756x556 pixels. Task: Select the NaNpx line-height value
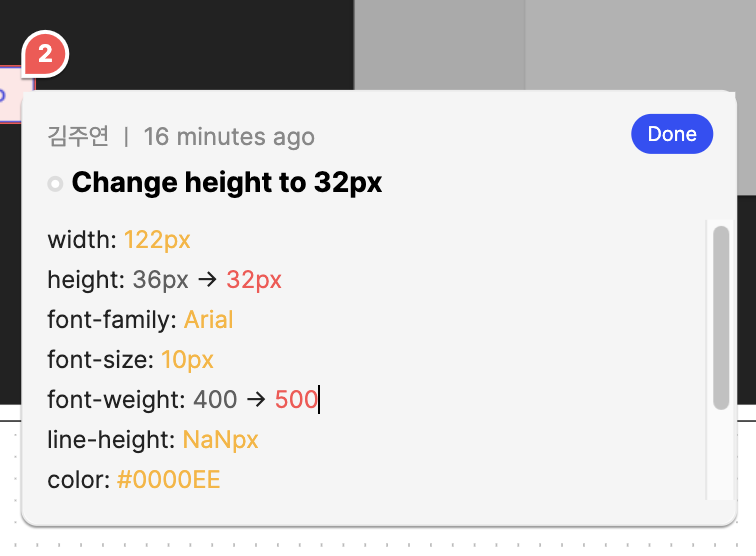(x=220, y=440)
